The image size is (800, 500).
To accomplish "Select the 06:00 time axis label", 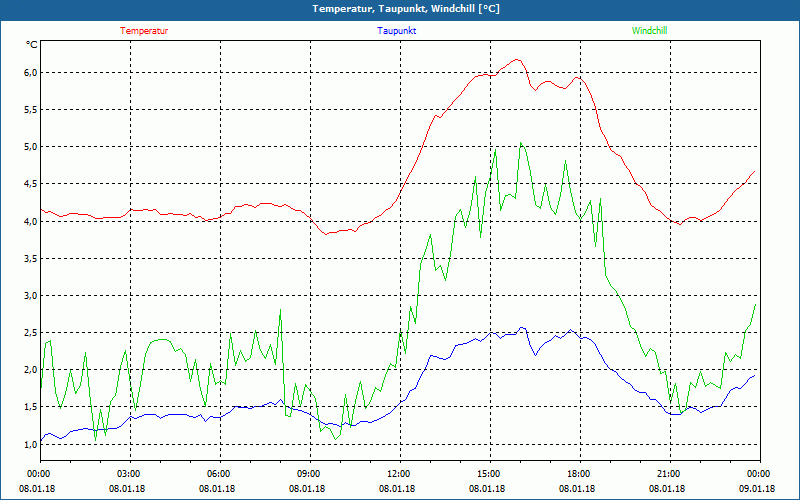I will tap(219, 474).
